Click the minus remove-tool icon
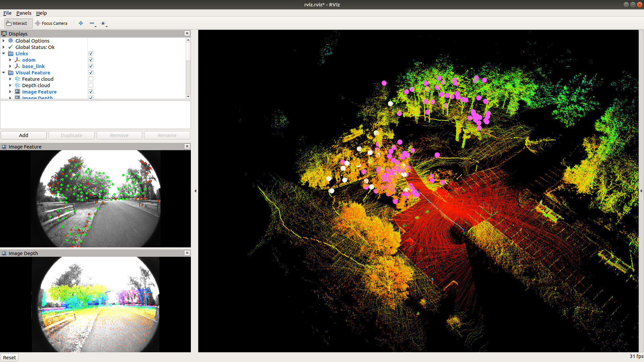Screen dimensions: 644x362 pyautogui.click(x=92, y=23)
